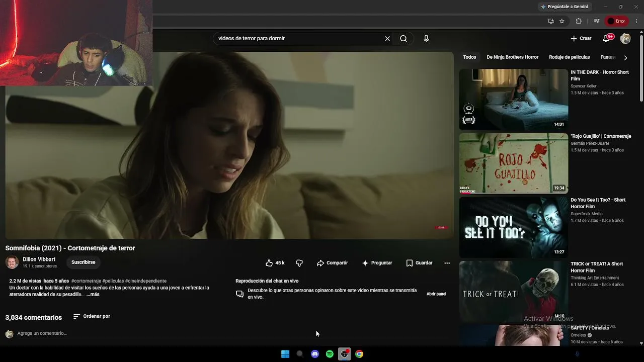This screenshot has height=362, width=644.
Task: Open Spotify from the taskbar
Action: 330,354
